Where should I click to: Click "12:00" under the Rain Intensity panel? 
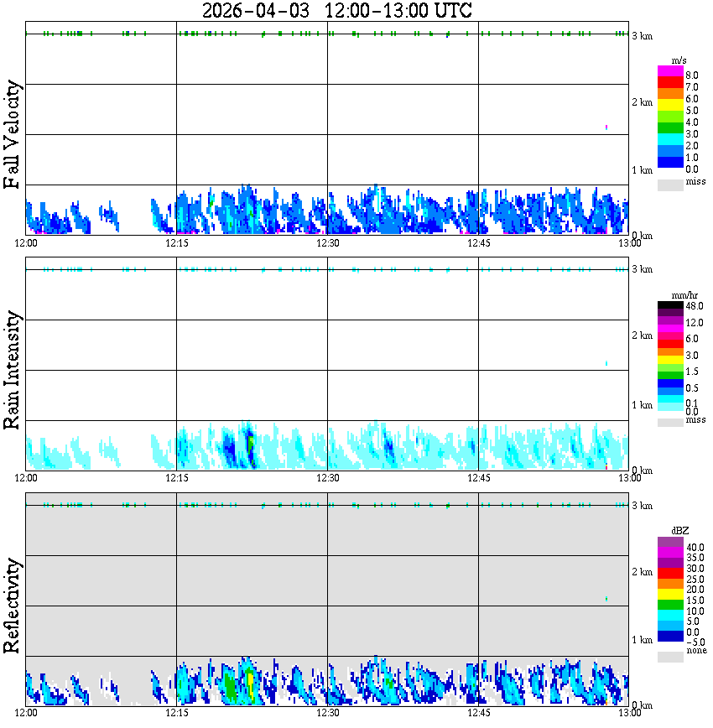26,478
